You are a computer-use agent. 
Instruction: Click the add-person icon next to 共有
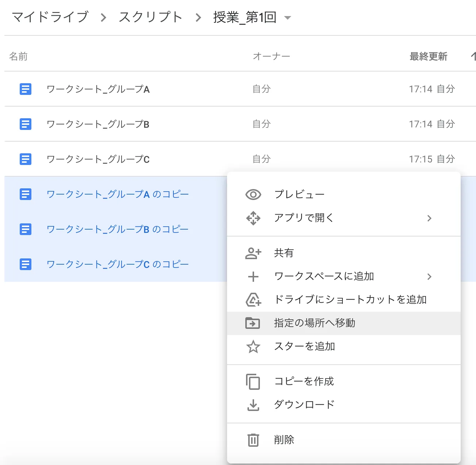click(253, 253)
